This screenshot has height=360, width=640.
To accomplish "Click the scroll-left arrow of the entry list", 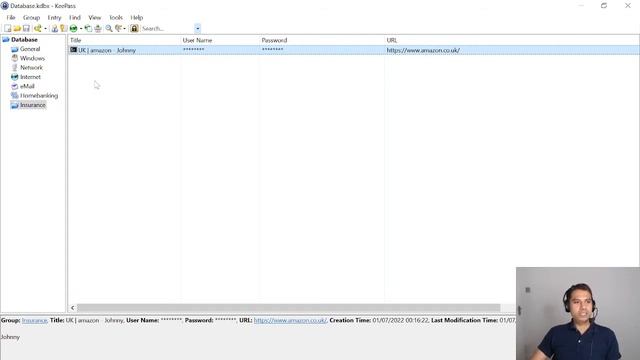I will pos(72,308).
